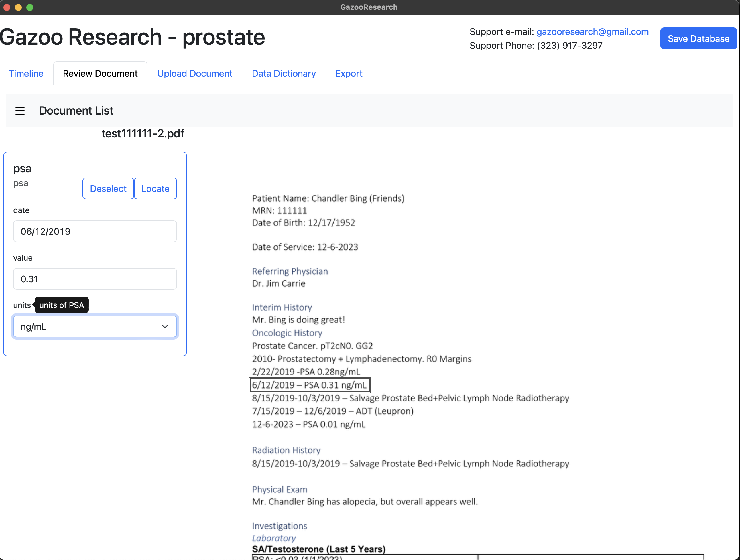
Task: Select the Review Document tab
Action: point(100,74)
